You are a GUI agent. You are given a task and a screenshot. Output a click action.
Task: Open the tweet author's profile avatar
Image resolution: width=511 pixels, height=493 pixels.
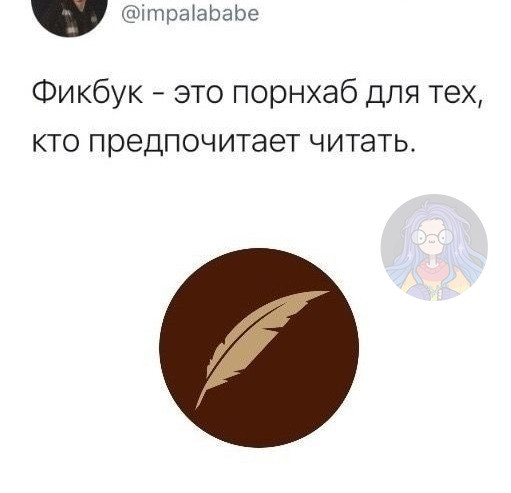(x=69, y=15)
